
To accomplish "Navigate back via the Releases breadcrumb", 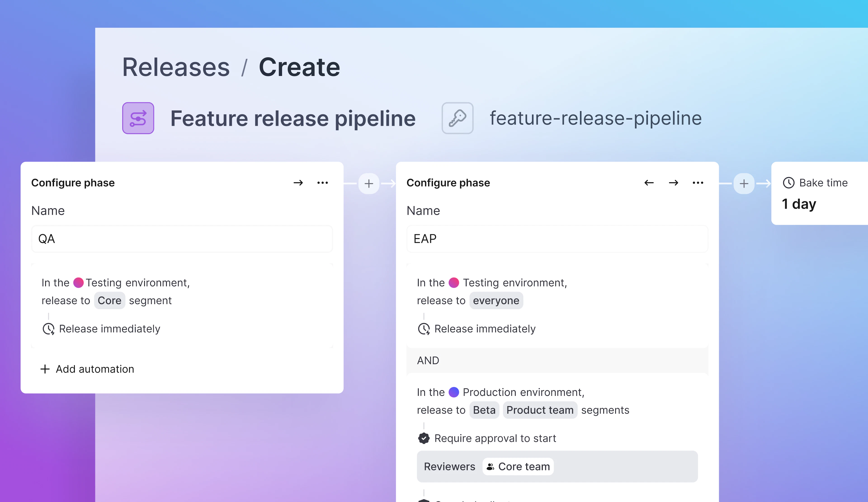I will click(176, 67).
